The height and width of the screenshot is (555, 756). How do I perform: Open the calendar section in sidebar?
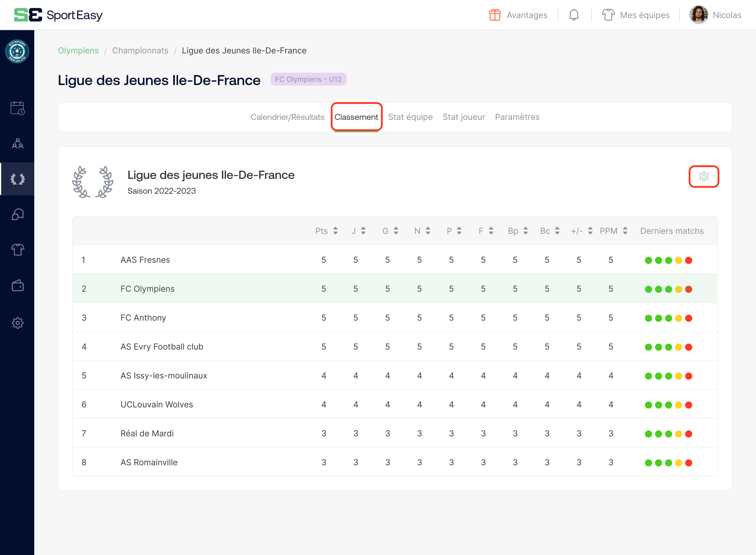[17, 108]
